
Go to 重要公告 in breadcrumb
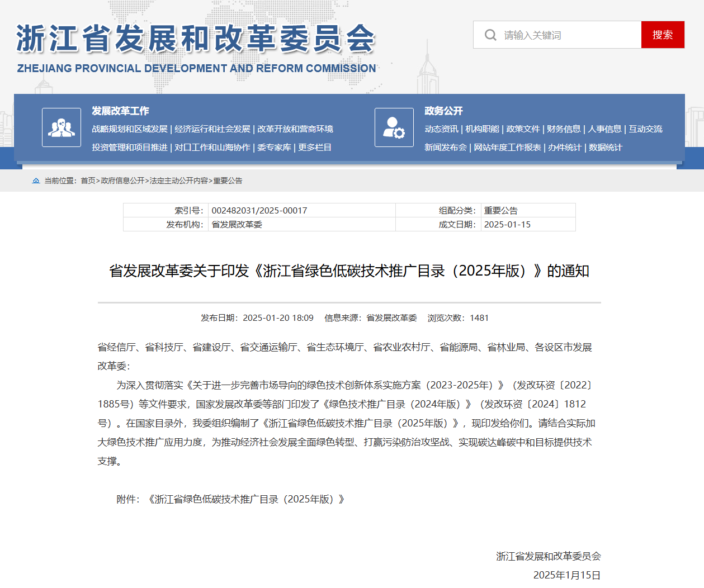[x=228, y=181]
